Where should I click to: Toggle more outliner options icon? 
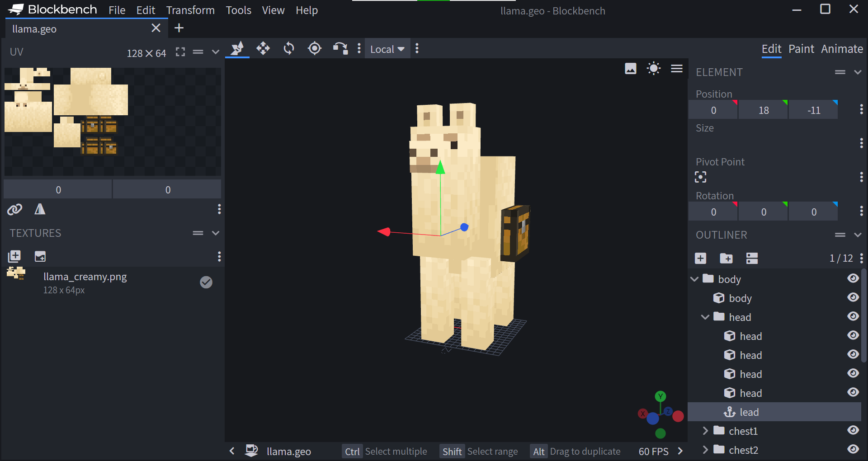click(x=752, y=258)
